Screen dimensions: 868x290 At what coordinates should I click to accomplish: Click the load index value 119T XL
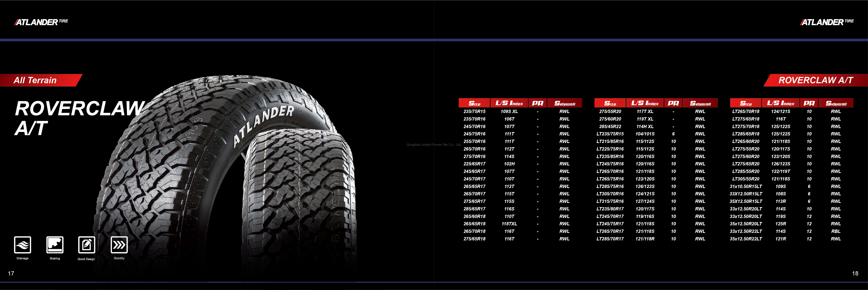click(645, 119)
